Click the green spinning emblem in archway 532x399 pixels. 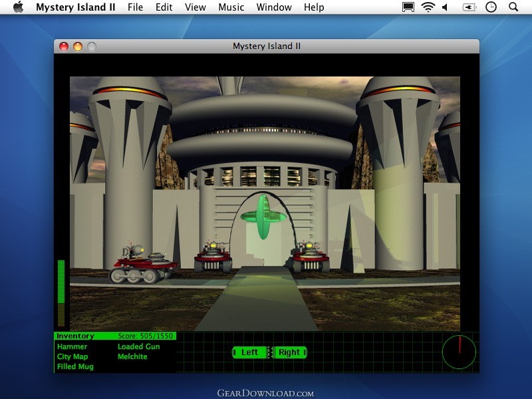(x=263, y=217)
